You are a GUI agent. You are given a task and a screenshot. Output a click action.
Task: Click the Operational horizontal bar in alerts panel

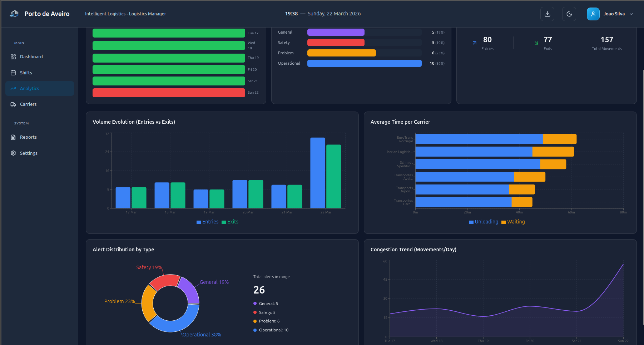(364, 63)
